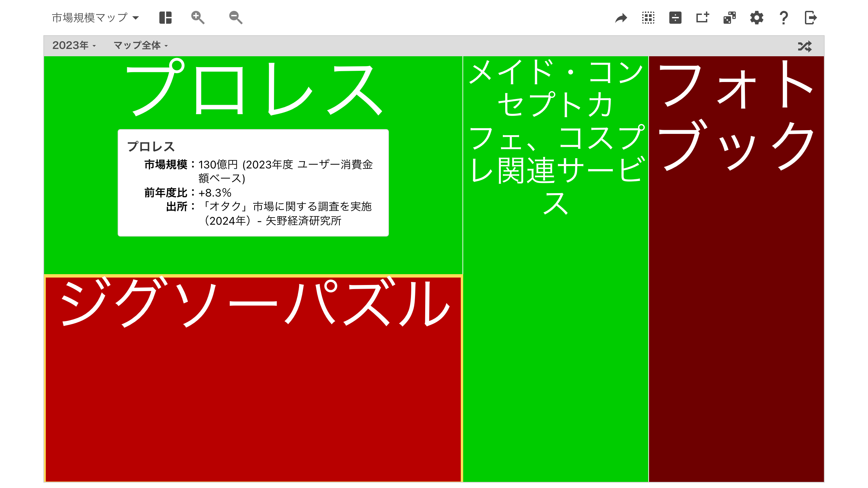The width and height of the screenshot is (868, 488).
Task: Open help via the question mark icon
Action: click(x=784, y=18)
